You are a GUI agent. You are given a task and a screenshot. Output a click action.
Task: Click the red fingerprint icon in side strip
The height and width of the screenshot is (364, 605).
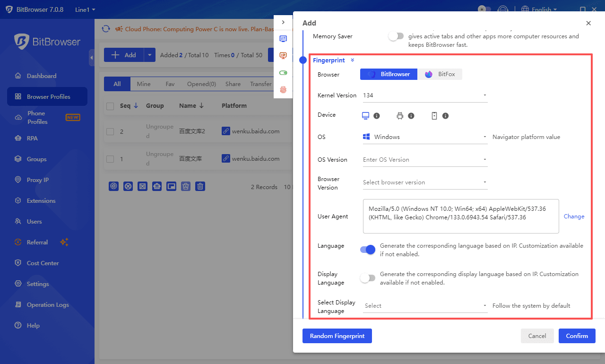point(283,89)
